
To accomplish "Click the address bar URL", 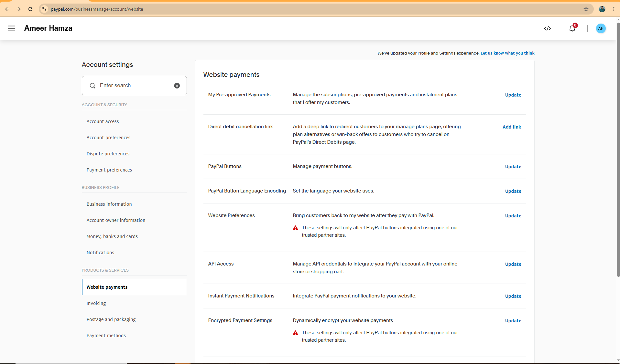I will tap(97, 9).
